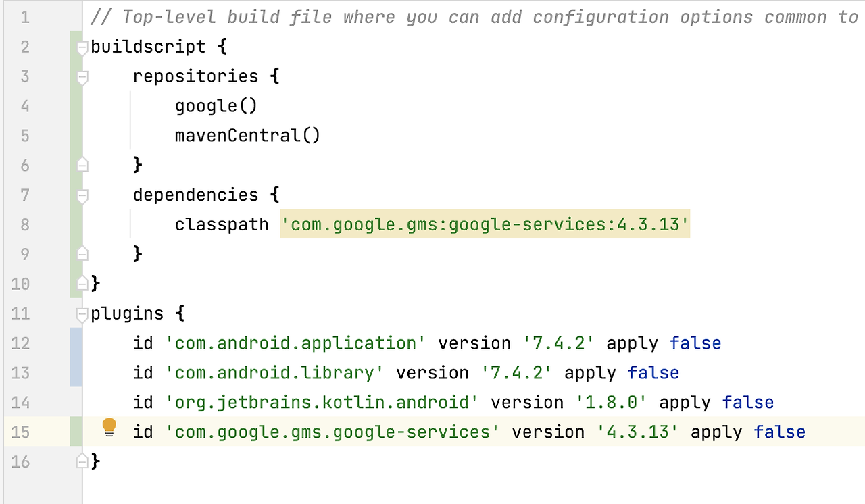Click the 'org.jetbrains.kotlin.android' string
Screen dimensions: 865x504
tap(322, 403)
